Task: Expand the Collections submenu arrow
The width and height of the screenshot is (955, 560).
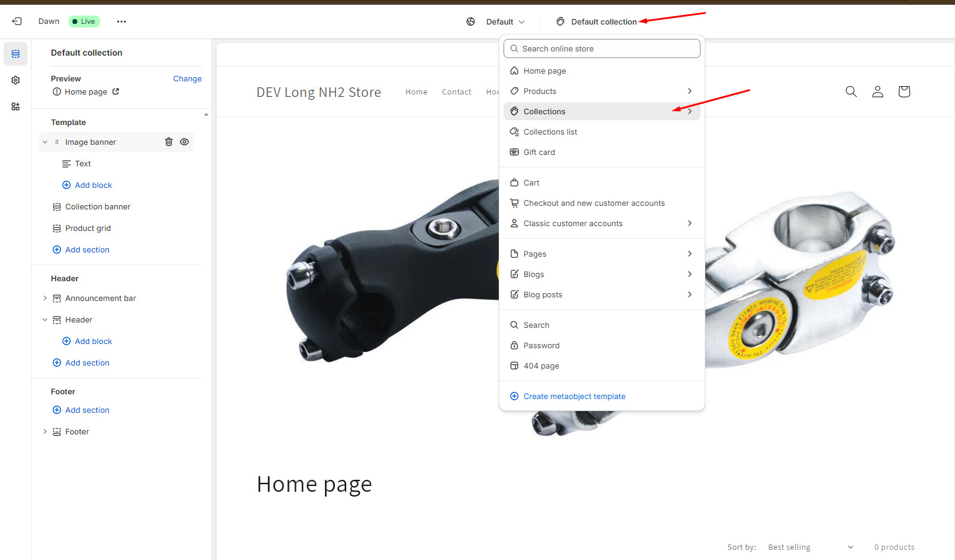Action: click(x=690, y=111)
